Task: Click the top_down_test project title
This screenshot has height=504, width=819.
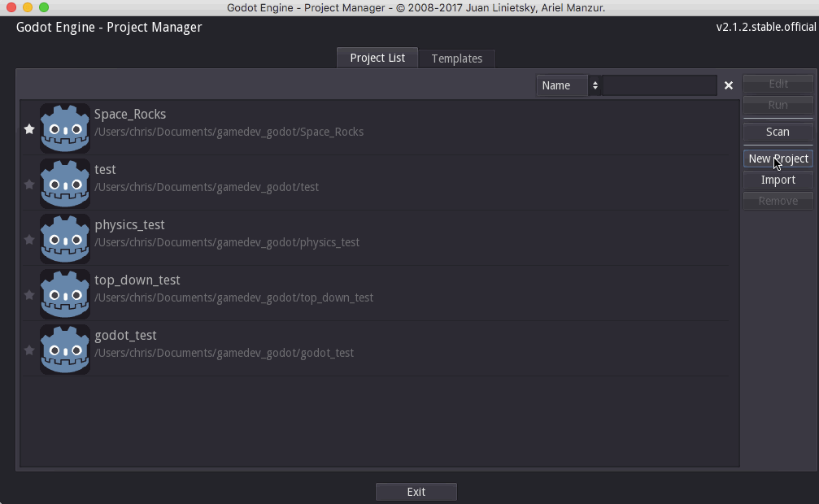Action: tap(137, 280)
